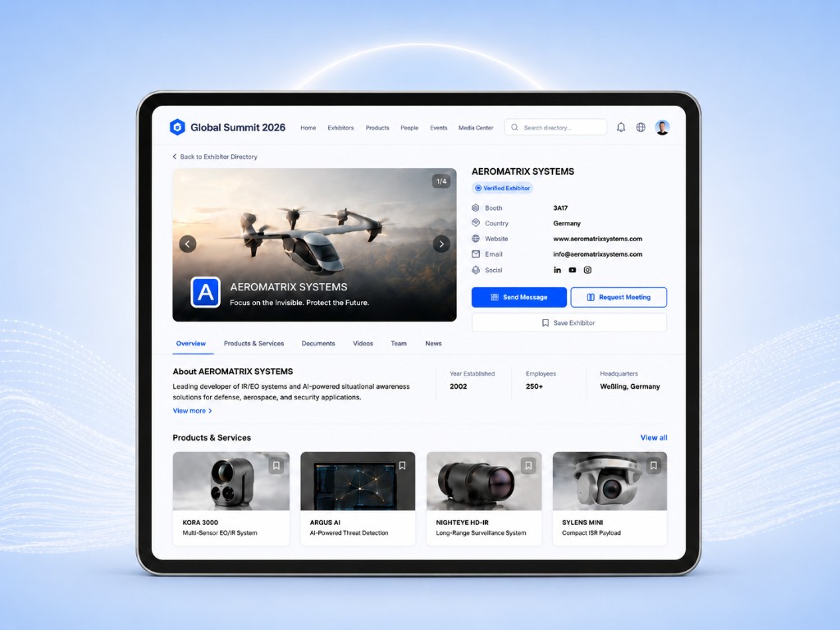Show previous banner image arrow
Viewport: 840px width, 630px height.
coord(188,244)
